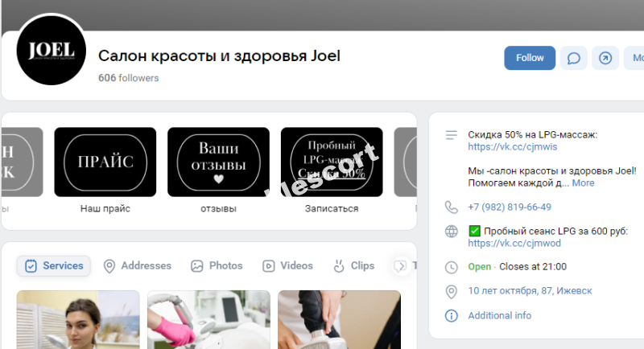Open the ПРАЙС price menu tile

pyautogui.click(x=105, y=162)
